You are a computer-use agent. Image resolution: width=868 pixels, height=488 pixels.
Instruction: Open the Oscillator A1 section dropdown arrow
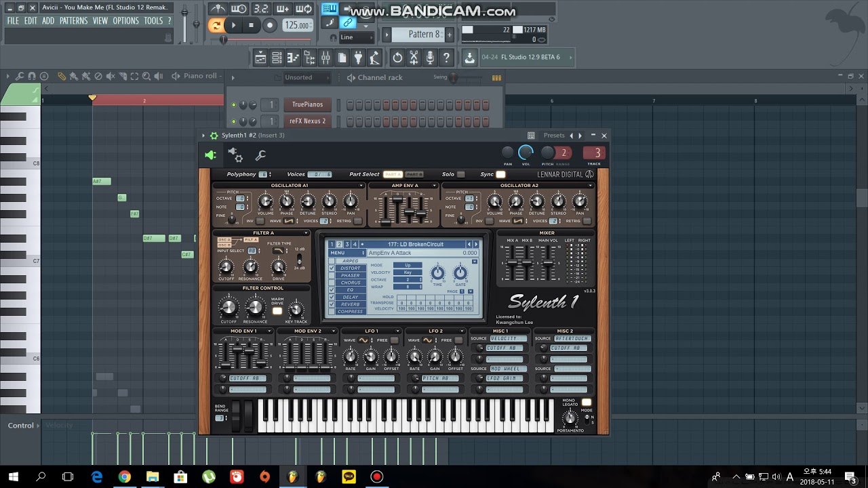pos(361,185)
